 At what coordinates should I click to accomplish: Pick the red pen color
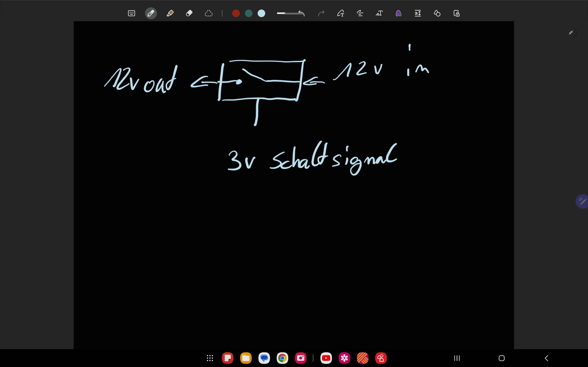(x=236, y=13)
